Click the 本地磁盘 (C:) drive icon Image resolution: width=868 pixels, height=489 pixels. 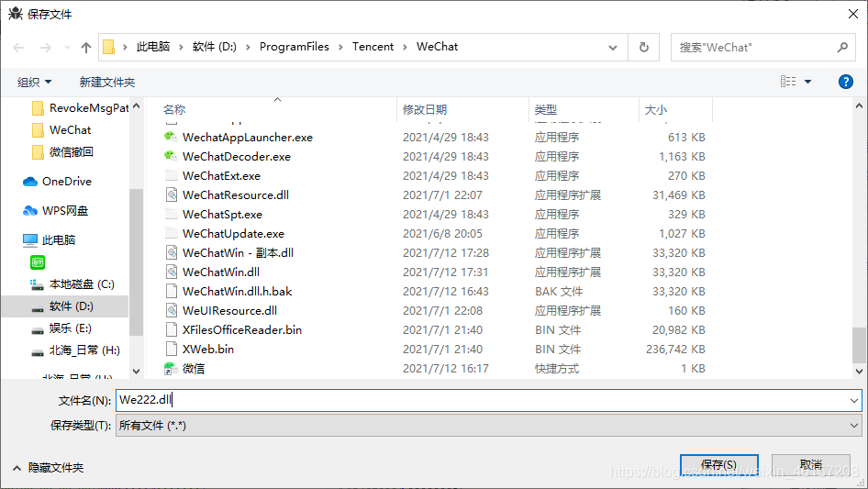37,284
